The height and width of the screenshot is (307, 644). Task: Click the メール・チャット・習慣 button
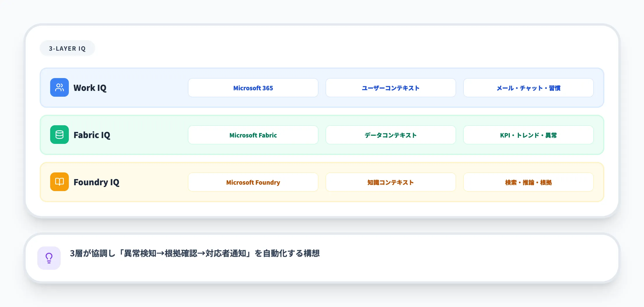pos(528,88)
